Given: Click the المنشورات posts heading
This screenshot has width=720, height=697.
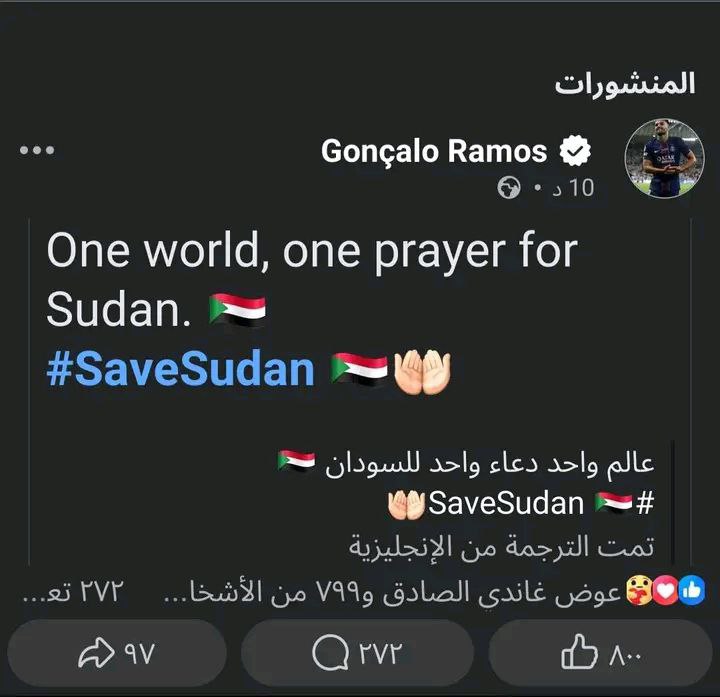Looking at the screenshot, I should coord(625,84).
